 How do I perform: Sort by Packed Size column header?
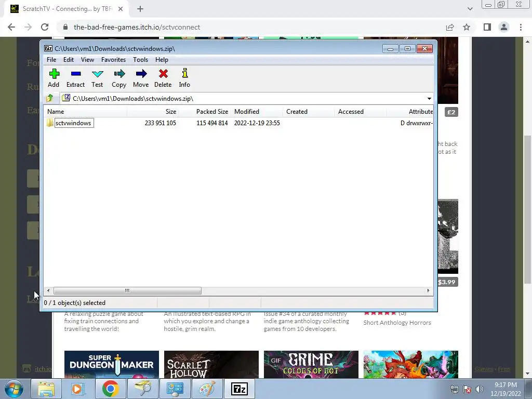coord(205,112)
